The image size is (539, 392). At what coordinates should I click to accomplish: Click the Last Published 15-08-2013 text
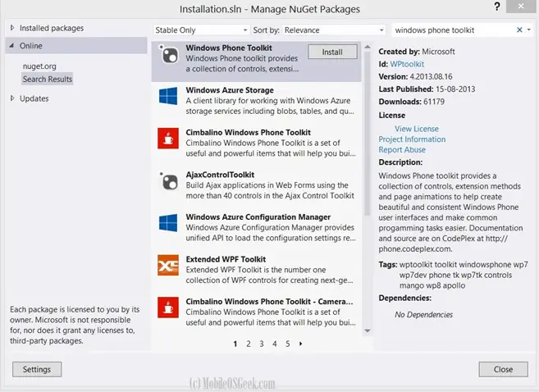427,89
